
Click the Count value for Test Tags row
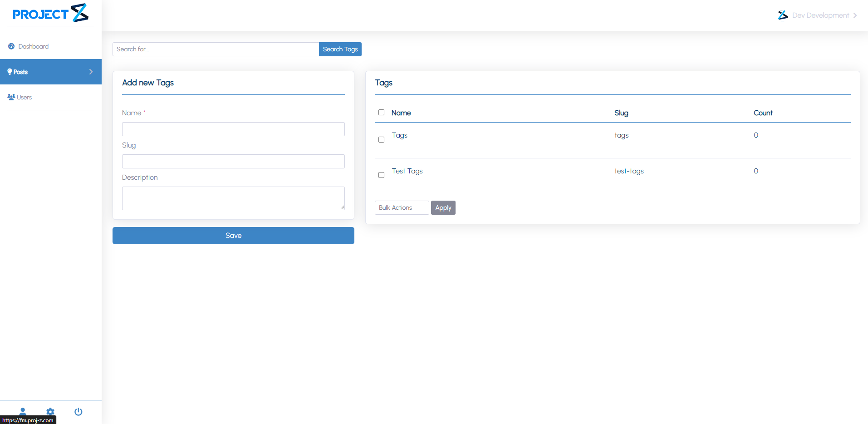tap(756, 171)
